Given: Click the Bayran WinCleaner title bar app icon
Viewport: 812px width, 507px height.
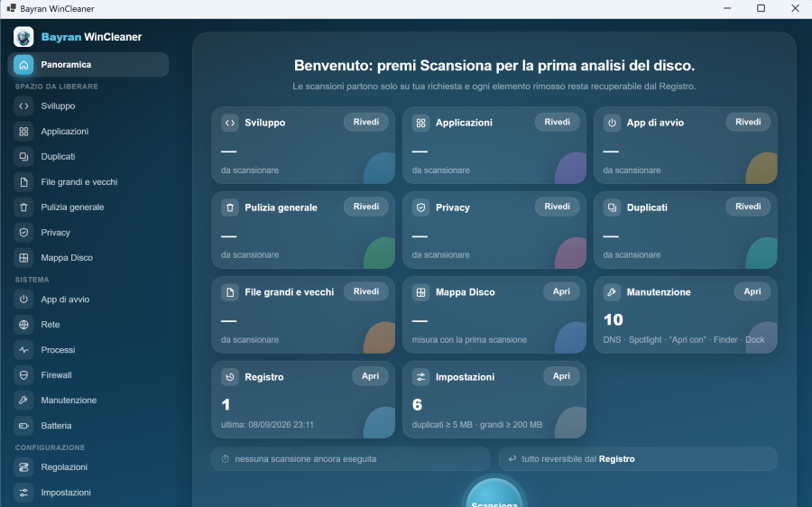Looking at the screenshot, I should [x=11, y=8].
